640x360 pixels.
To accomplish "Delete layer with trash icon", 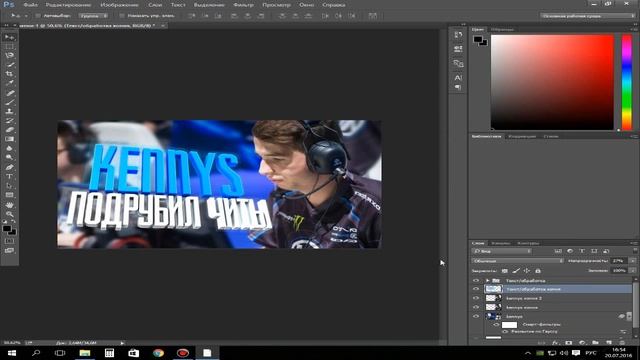I will 622,343.
